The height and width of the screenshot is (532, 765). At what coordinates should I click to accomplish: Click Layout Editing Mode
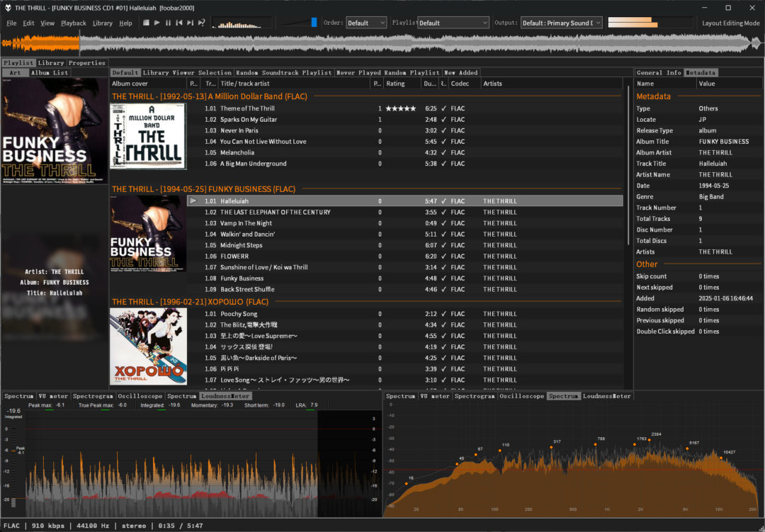tap(731, 23)
